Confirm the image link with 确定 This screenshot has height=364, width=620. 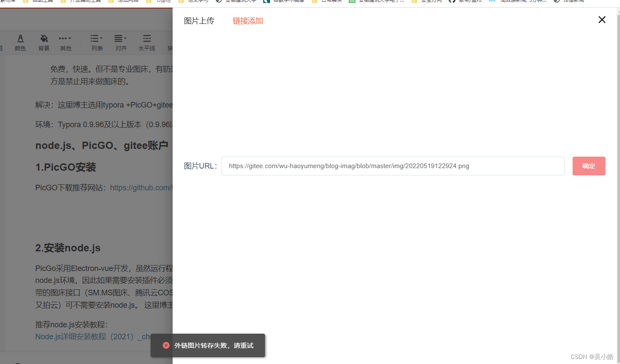click(x=589, y=166)
